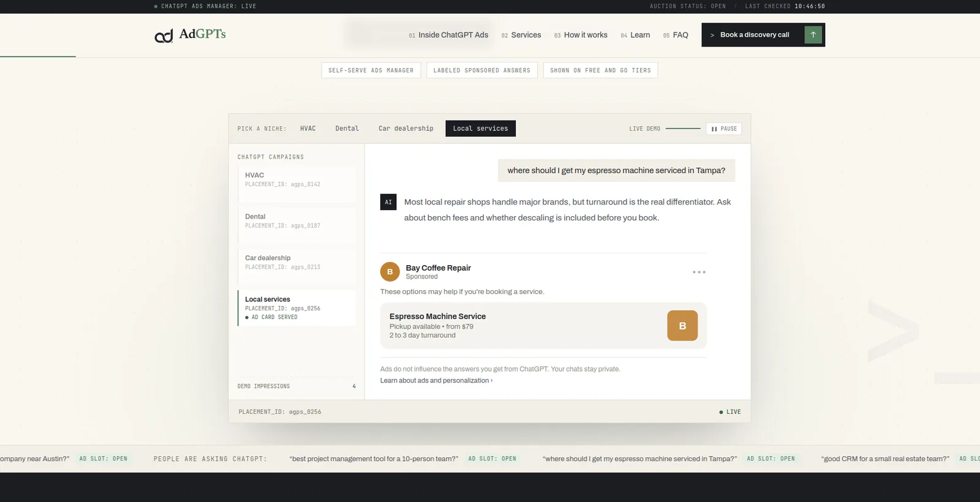Viewport: 980px width, 502px height.
Task: Click the AD CARD SERVED status label
Action: [x=271, y=317]
